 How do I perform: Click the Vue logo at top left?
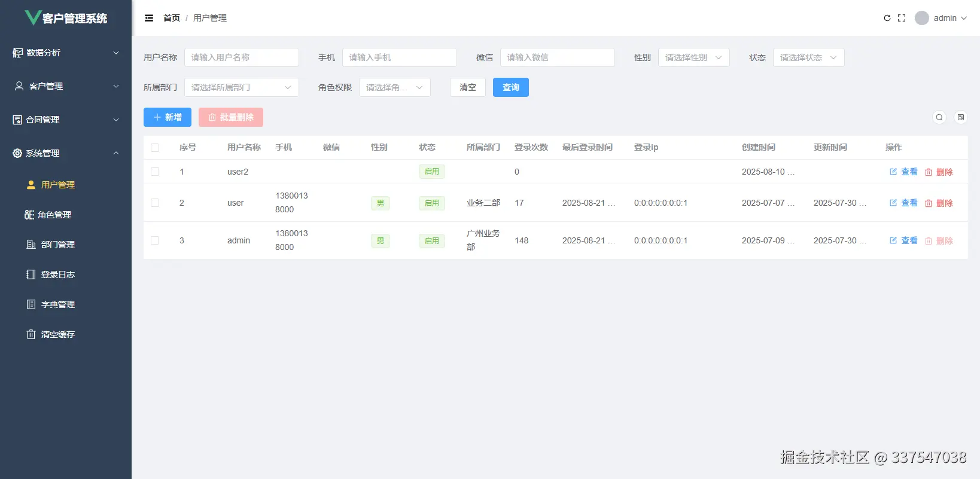coord(32,17)
